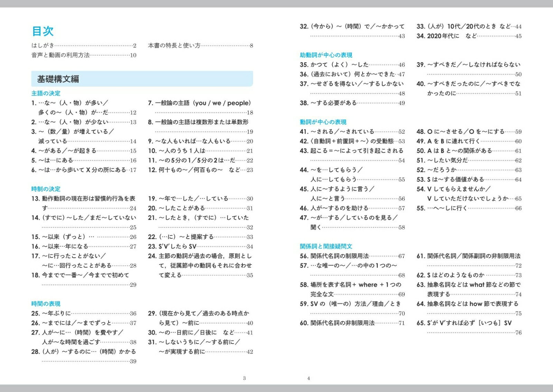Click page number 4 at the bottom
553x392 pixels.
tap(309, 378)
